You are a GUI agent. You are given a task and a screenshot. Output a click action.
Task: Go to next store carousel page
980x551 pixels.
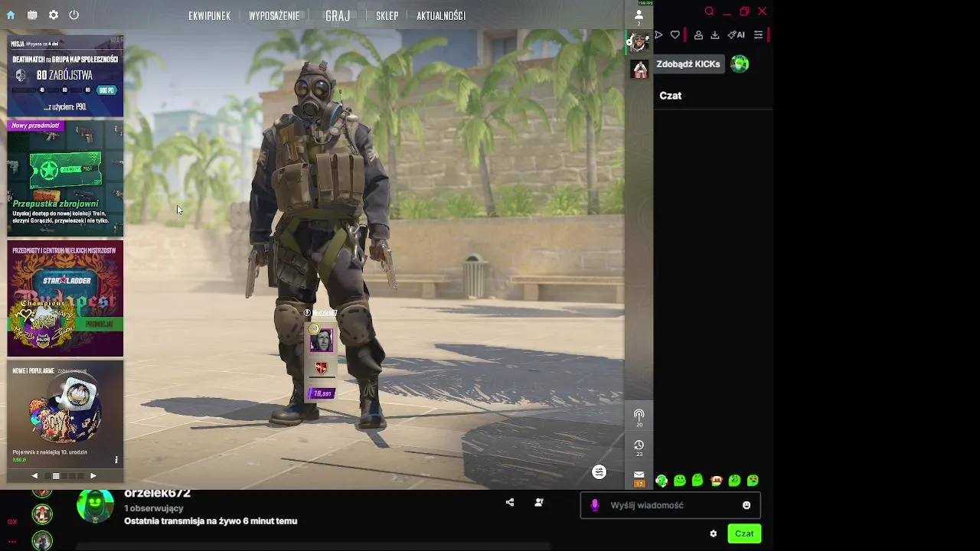point(93,476)
